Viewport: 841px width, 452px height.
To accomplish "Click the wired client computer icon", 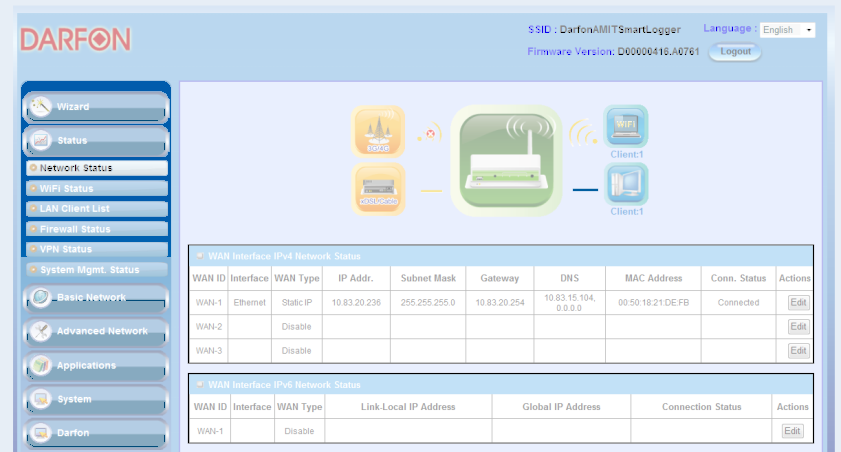I will pyautogui.click(x=626, y=184).
